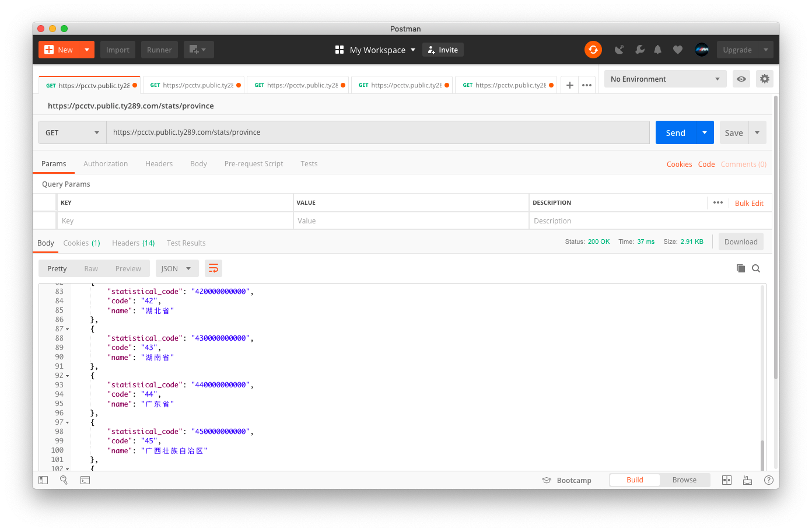Switch to the Authorization tab
Image resolution: width=812 pixels, height=532 pixels.
(106, 164)
